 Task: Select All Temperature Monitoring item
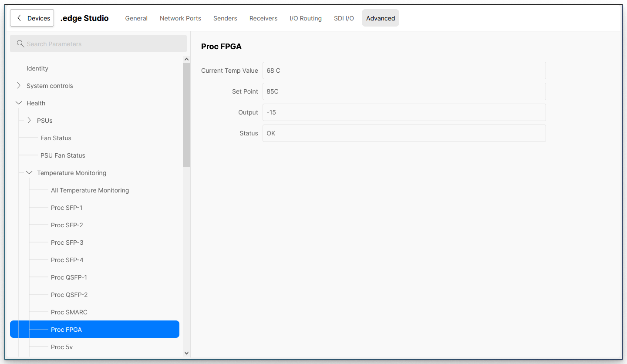pyautogui.click(x=90, y=190)
